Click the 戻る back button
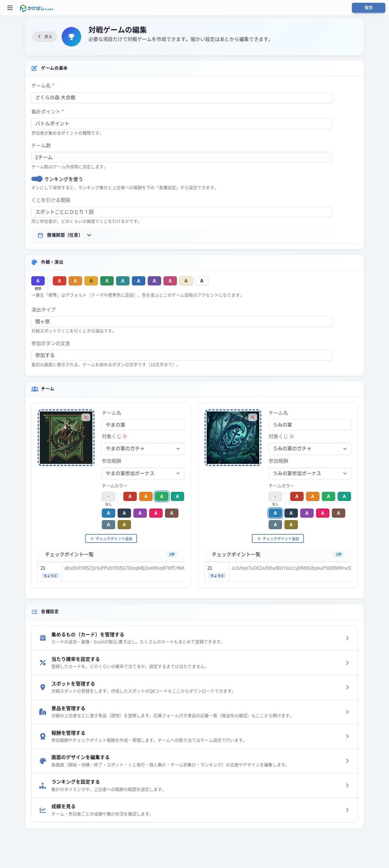Viewport: 389px width, 868px height. pos(45,37)
